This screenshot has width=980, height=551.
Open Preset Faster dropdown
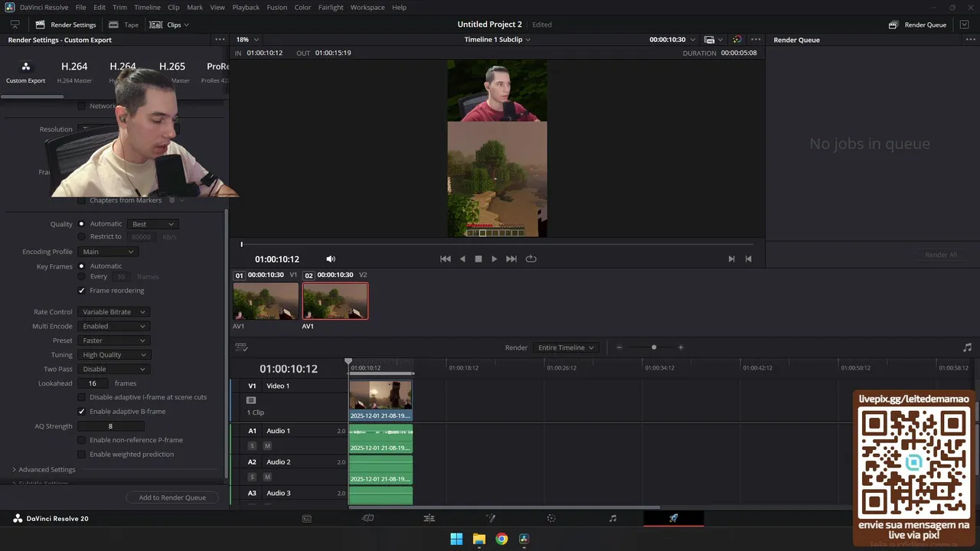click(x=113, y=341)
